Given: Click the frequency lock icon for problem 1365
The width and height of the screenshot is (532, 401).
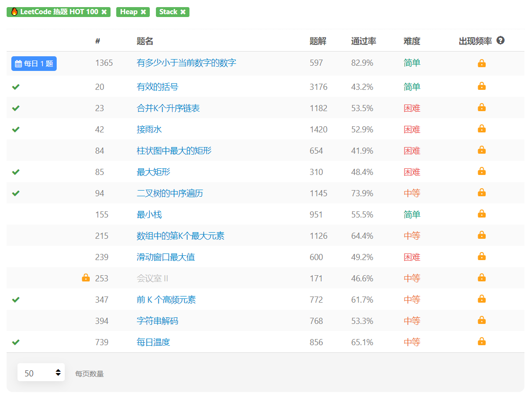Looking at the screenshot, I should (481, 63).
